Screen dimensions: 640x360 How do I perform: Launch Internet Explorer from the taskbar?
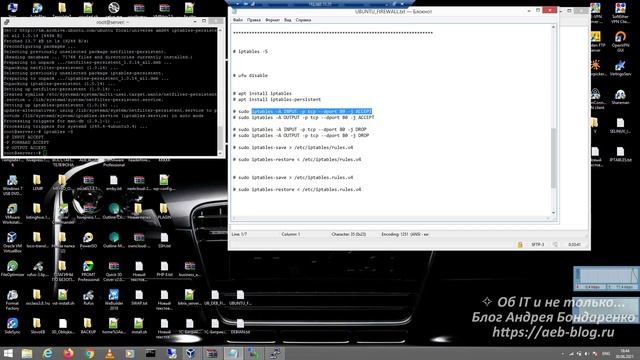pyautogui.click(x=48, y=353)
